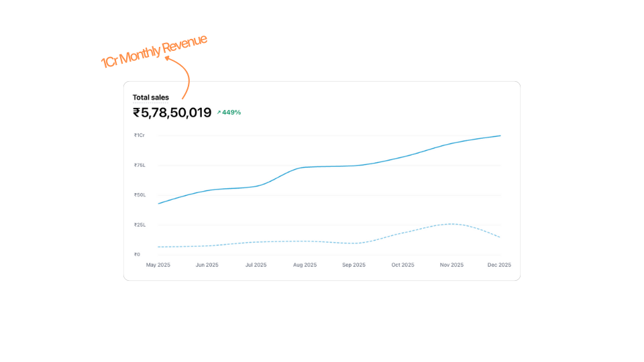
Task: Select the Total sales heading
Action: coord(151,97)
